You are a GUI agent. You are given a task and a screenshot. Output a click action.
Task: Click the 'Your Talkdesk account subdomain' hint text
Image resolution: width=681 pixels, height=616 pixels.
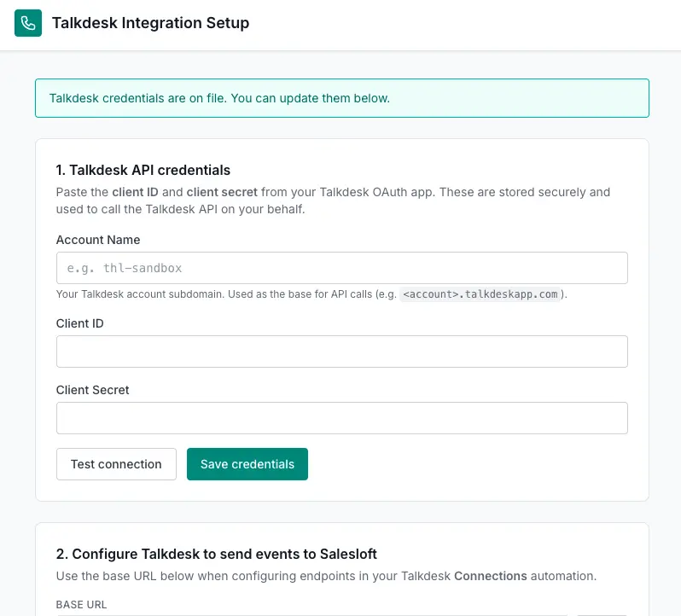click(311, 294)
